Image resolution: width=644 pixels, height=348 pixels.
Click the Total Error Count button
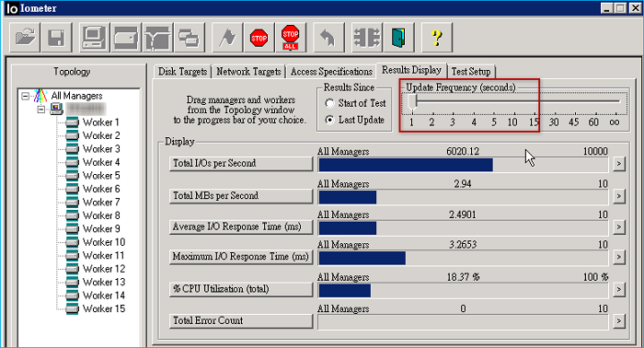(x=241, y=321)
